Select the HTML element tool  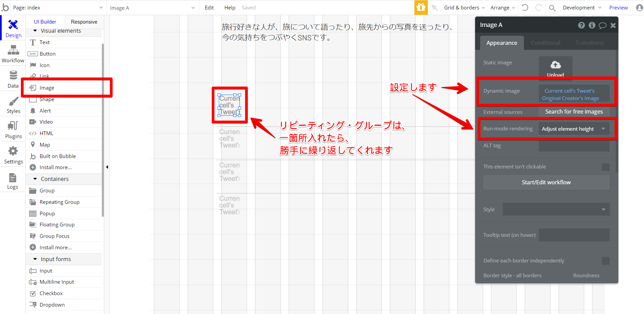pyautogui.click(x=64, y=133)
